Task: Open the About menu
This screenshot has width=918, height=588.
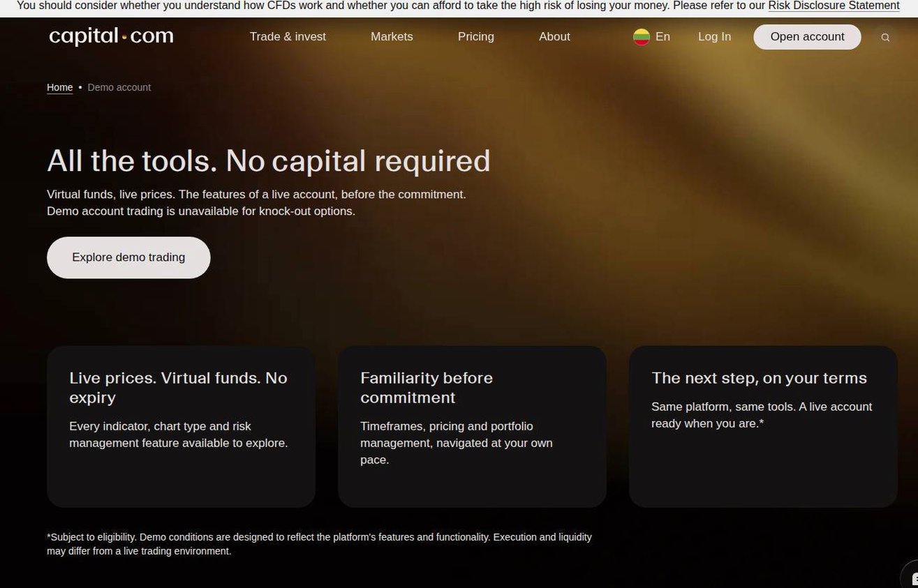Action: (554, 37)
